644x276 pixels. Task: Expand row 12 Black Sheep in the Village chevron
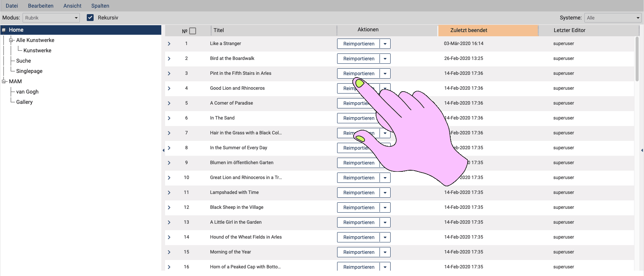click(169, 207)
